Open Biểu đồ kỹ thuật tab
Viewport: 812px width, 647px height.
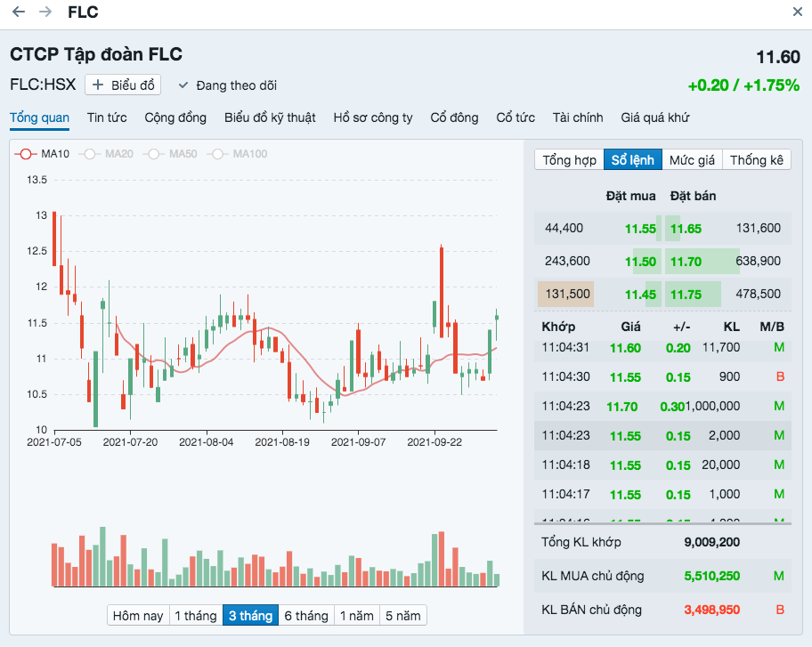270,117
